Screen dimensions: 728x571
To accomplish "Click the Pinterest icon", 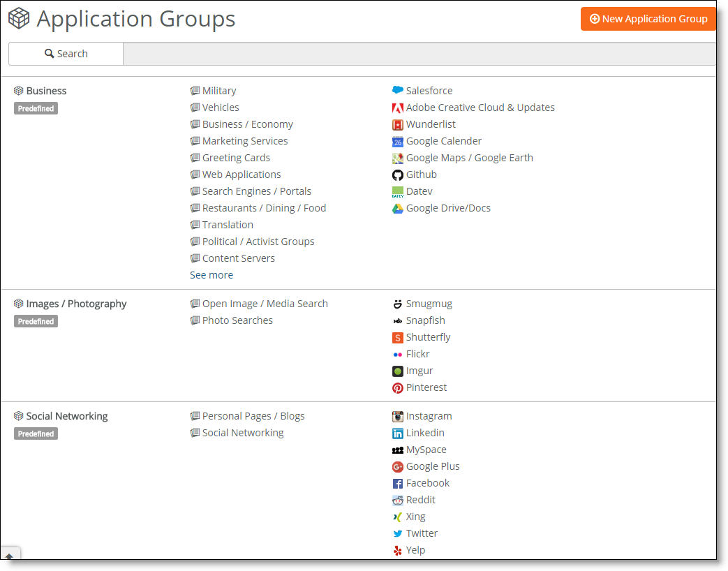I will 398,387.
